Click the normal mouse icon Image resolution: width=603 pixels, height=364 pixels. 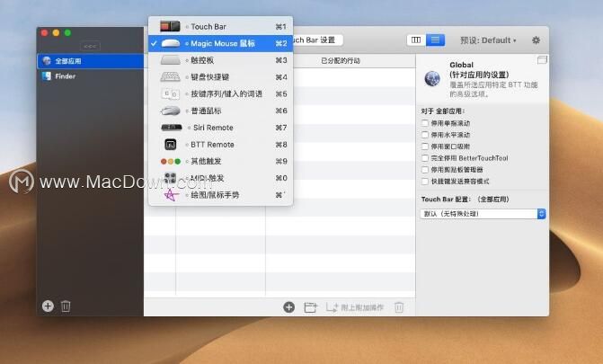coord(170,111)
